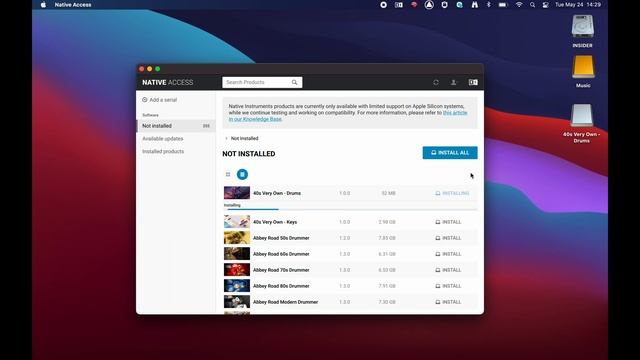640x360 pixels.
Task: Install 40s Very Own - Keys
Action: point(448,222)
